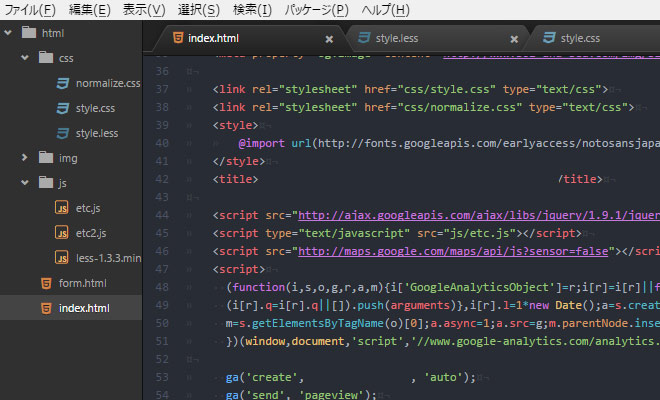Open the ファイル(F) menu
Screen dimensions: 660x400
click(30, 10)
